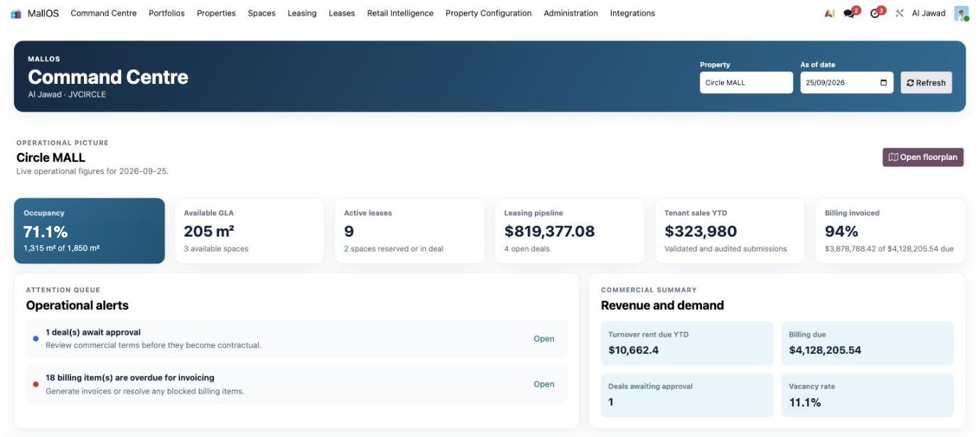Open the Leasing menu

pos(302,14)
